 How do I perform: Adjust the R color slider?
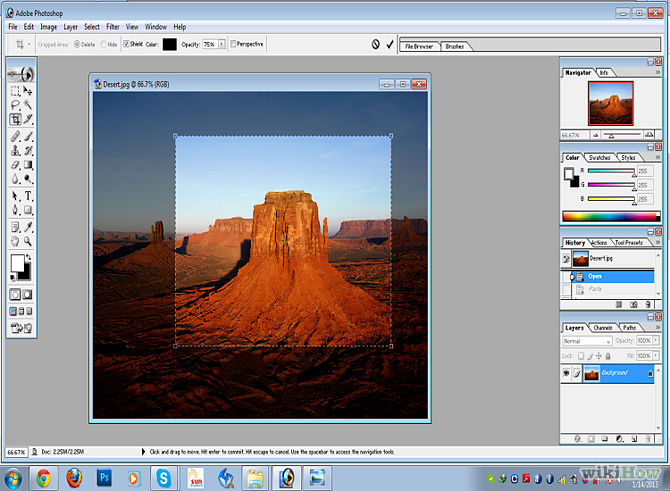tap(611, 171)
